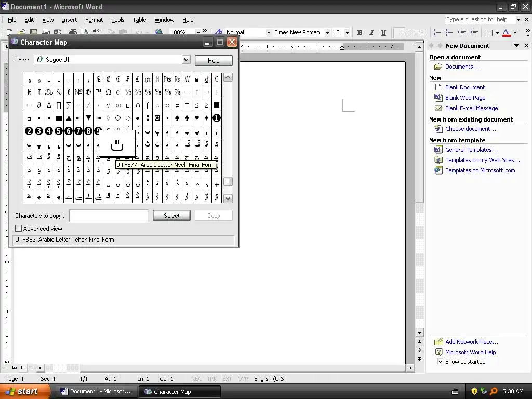Click the Type a question for help box
This screenshot has width=532, height=399.
coord(480,20)
